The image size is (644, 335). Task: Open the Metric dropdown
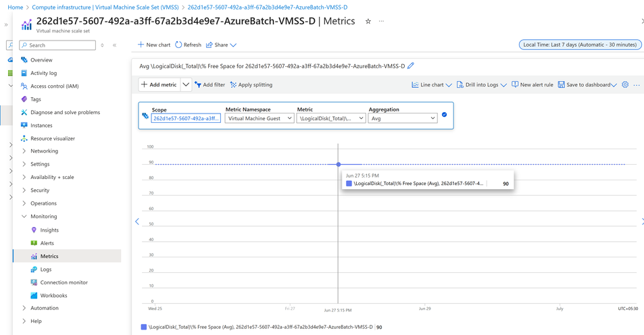tap(331, 118)
